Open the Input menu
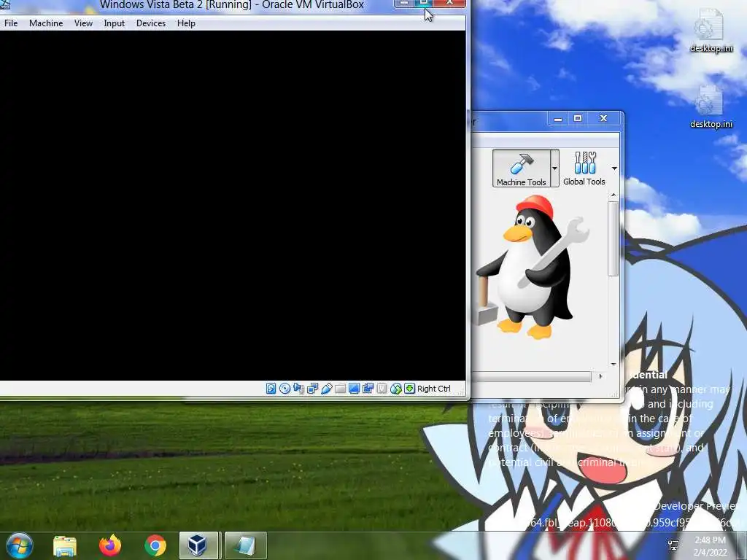 click(115, 23)
